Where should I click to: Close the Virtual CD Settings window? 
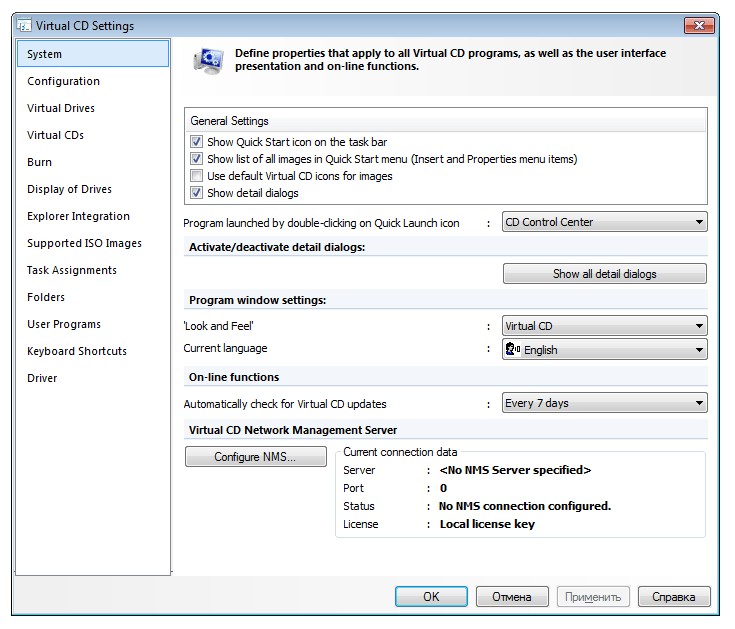click(699, 25)
